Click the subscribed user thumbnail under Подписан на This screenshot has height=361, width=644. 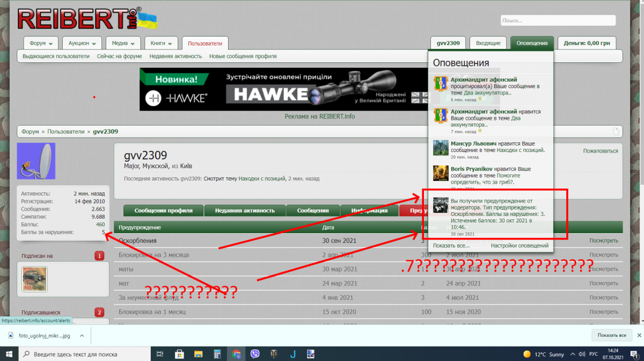pyautogui.click(x=35, y=279)
